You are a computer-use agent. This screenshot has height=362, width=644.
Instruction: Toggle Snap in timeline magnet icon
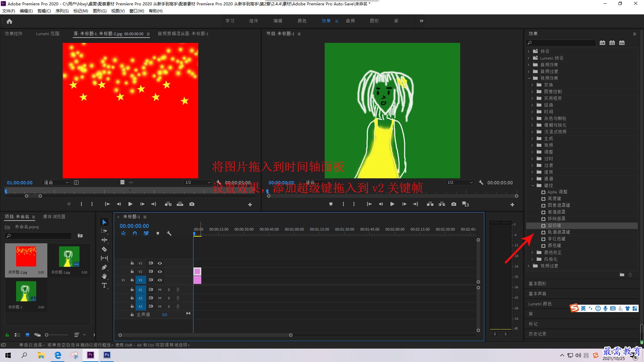(x=135, y=233)
